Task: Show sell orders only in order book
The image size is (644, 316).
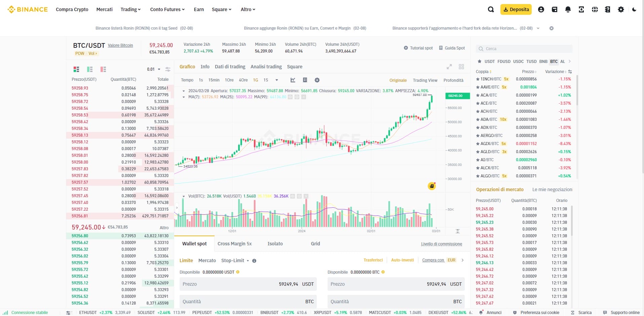Action: [x=103, y=69]
